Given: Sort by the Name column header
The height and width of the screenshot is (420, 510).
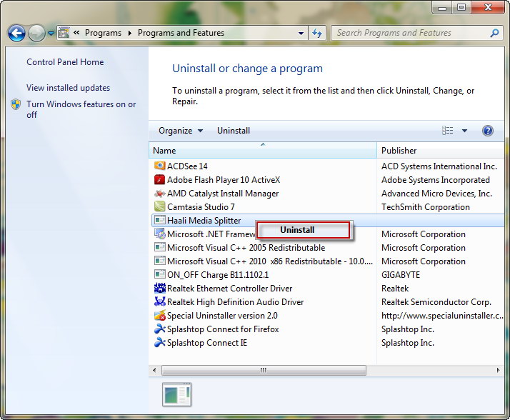Looking at the screenshot, I should pyautogui.click(x=263, y=151).
